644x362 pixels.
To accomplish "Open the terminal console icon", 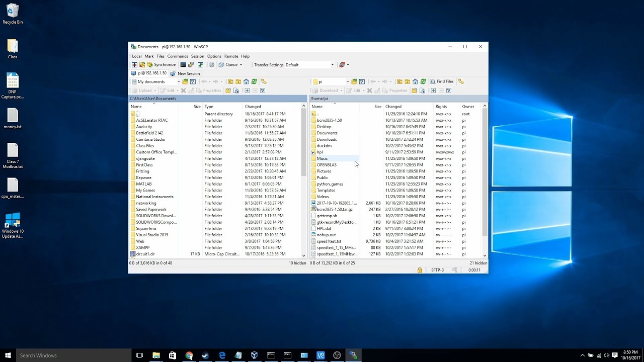I will 183,65.
